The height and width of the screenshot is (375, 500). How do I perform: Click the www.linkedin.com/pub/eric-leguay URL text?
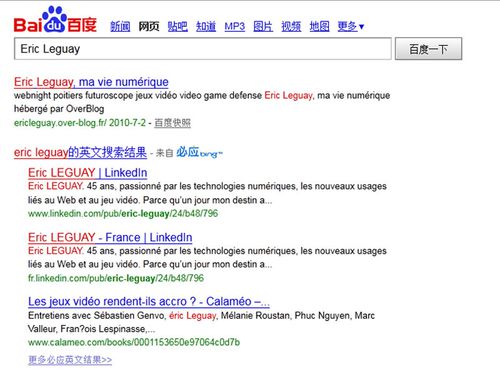[x=123, y=214]
